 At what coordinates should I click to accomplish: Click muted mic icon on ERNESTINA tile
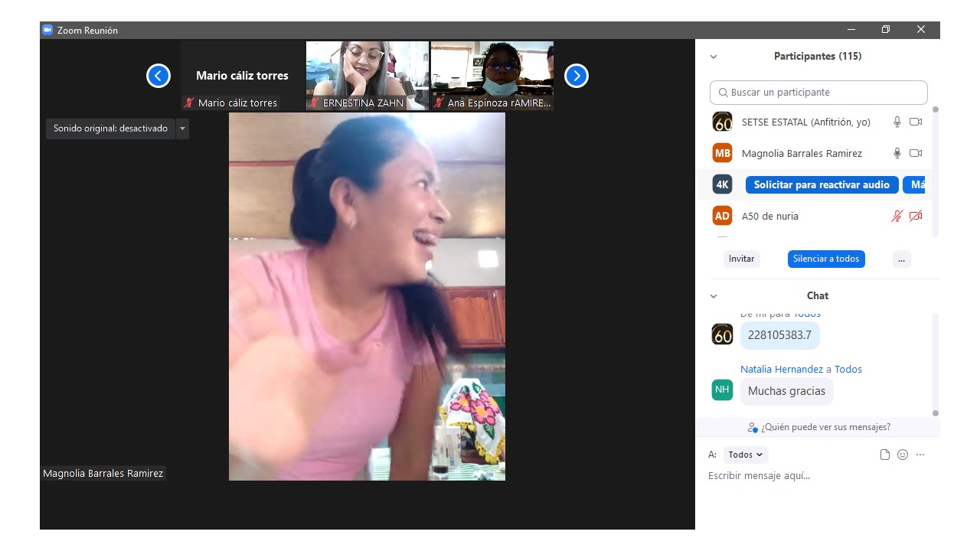pyautogui.click(x=314, y=103)
